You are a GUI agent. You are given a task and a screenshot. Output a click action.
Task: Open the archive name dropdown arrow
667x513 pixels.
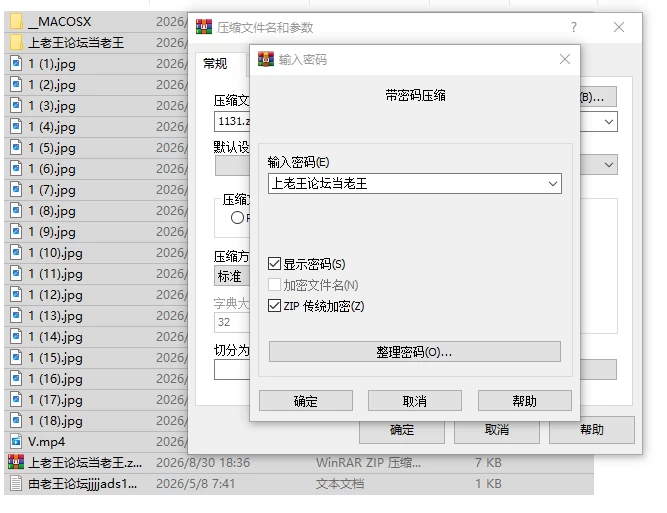pyautogui.click(x=609, y=122)
